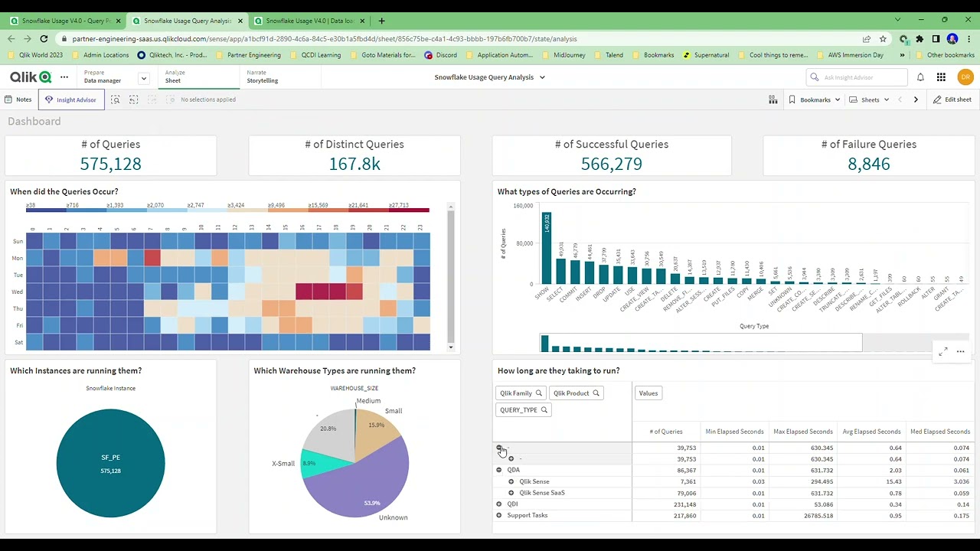This screenshot has height=551, width=980.
Task: Open the Qlik World 2023 bookmark
Action: click(35, 55)
